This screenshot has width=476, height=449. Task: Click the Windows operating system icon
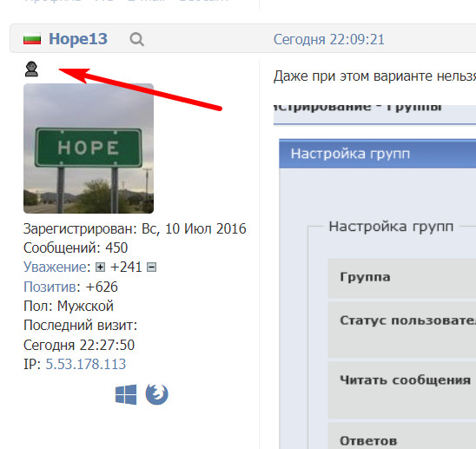[126, 394]
